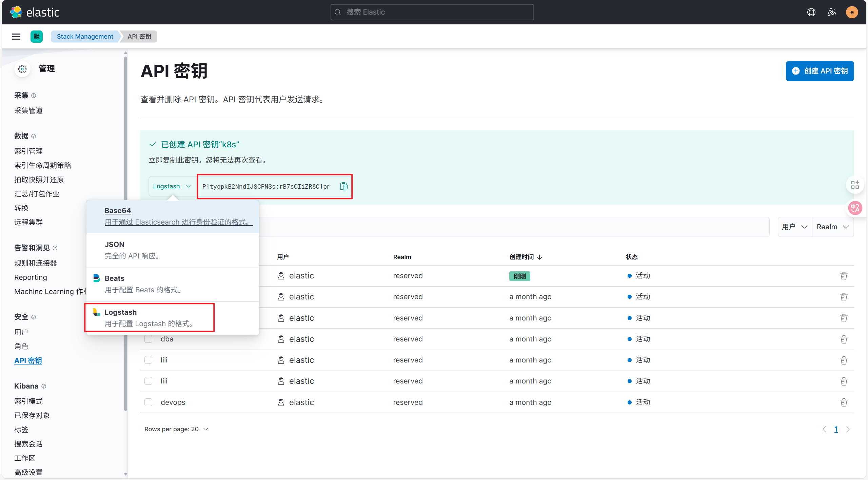This screenshot has width=868, height=480.
Task: Change Rows per page setting
Action: coord(176,429)
